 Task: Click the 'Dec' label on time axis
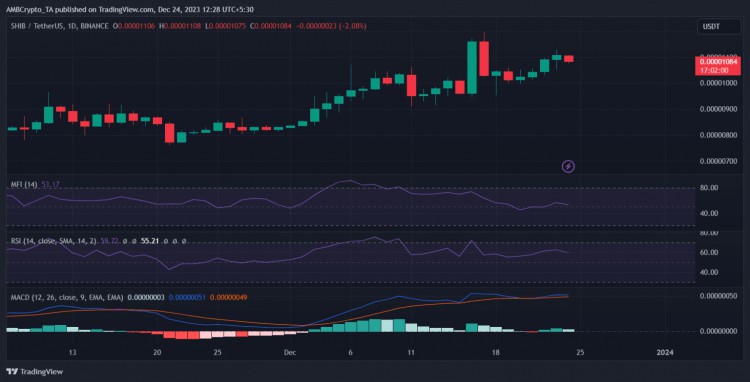point(289,352)
